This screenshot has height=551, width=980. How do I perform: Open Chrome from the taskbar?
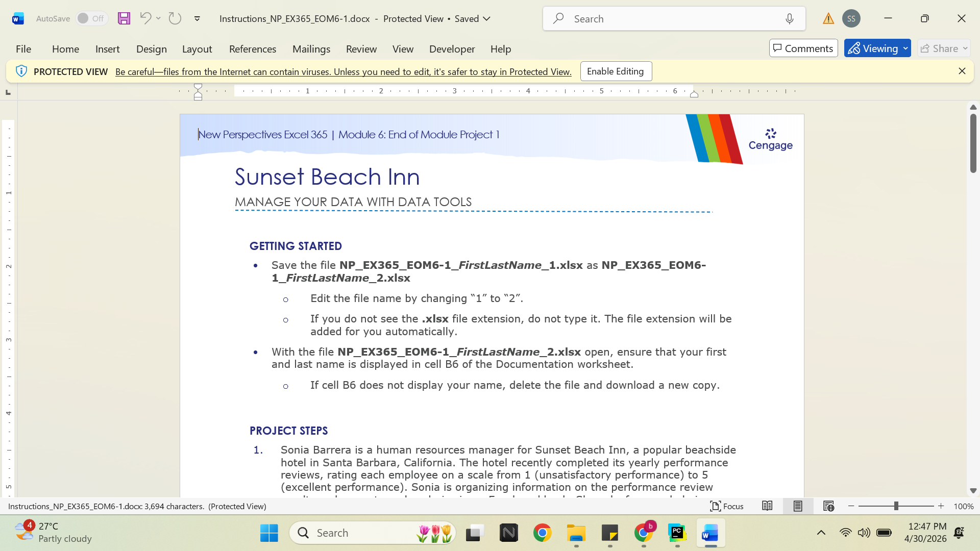coord(542,533)
